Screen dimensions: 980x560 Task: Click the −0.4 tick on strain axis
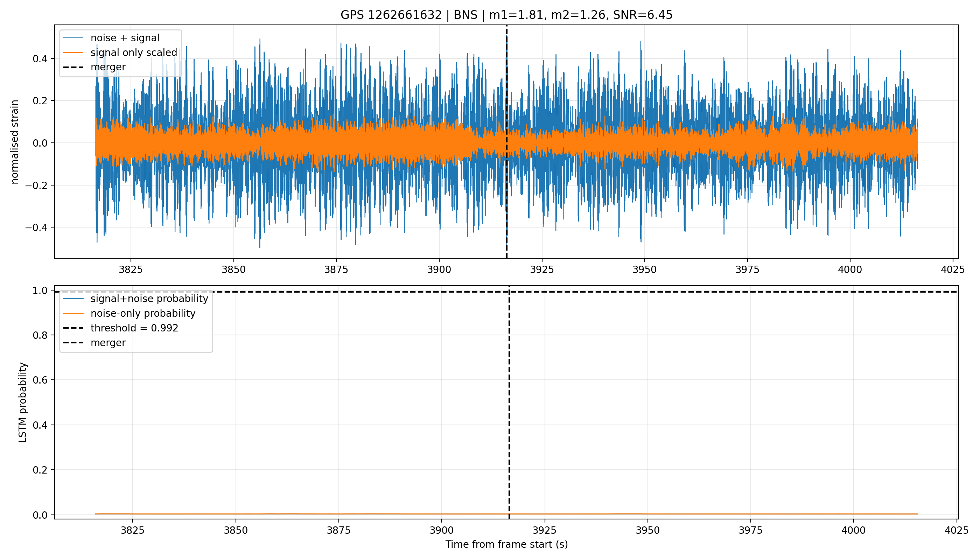(36, 228)
